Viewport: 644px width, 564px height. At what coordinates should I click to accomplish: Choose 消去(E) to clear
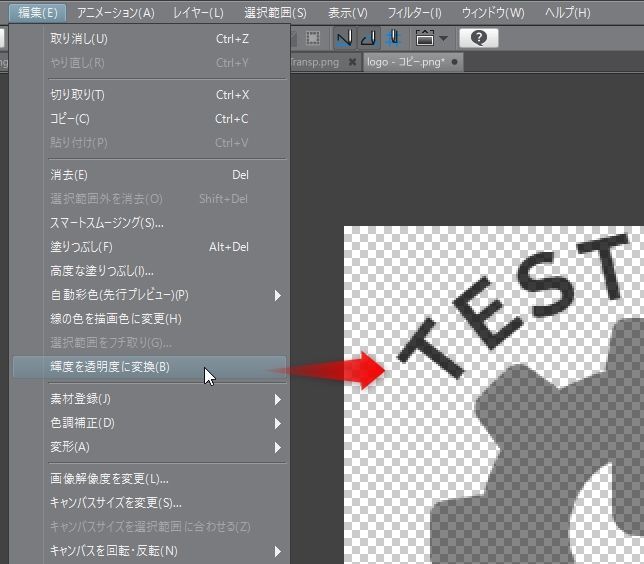[x=150, y=175]
